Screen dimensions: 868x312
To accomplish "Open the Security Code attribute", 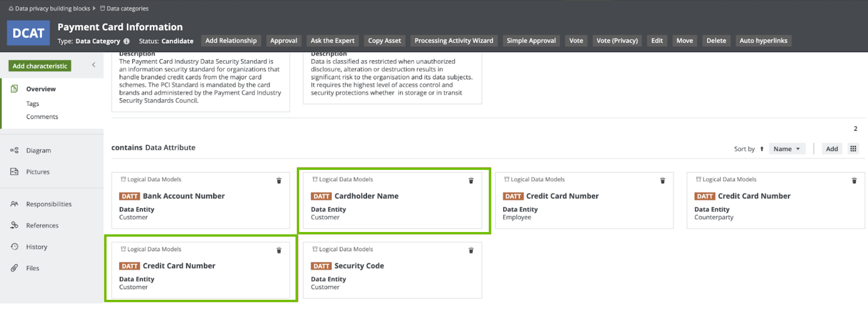I will point(359,266).
